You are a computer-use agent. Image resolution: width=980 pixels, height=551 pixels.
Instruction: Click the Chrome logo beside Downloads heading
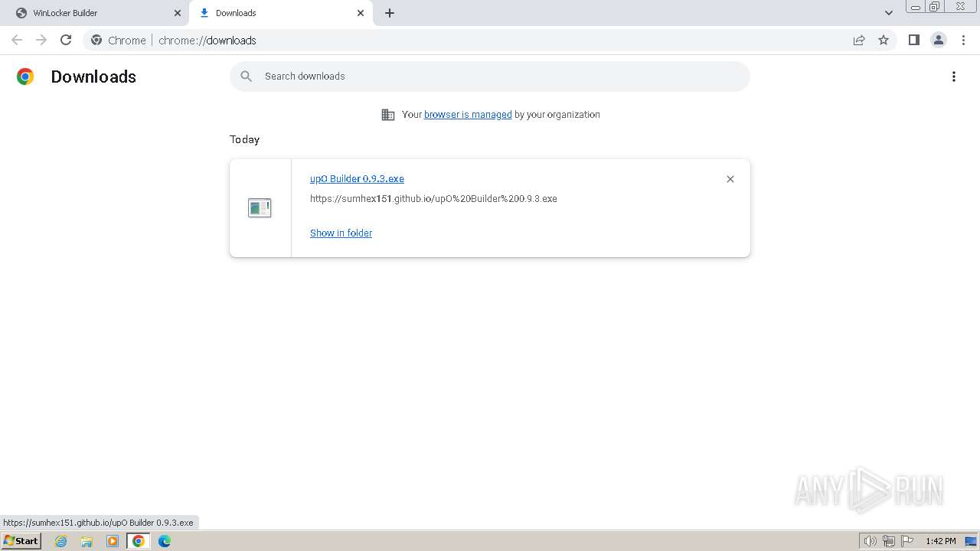coord(25,77)
